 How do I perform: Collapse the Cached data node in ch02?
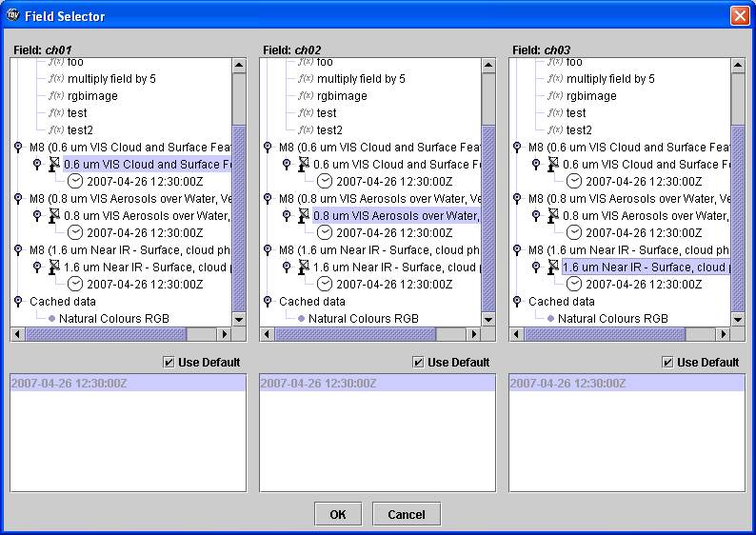[268, 302]
